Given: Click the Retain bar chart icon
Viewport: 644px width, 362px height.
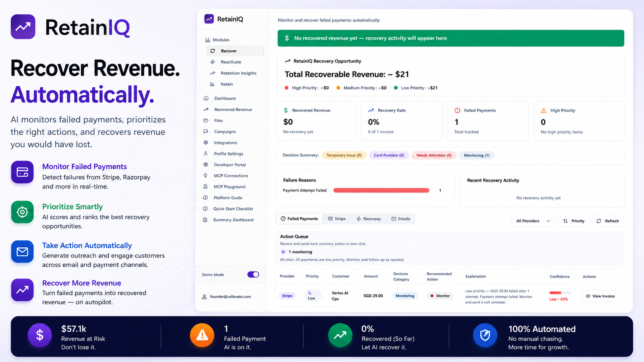Looking at the screenshot, I should (x=212, y=84).
